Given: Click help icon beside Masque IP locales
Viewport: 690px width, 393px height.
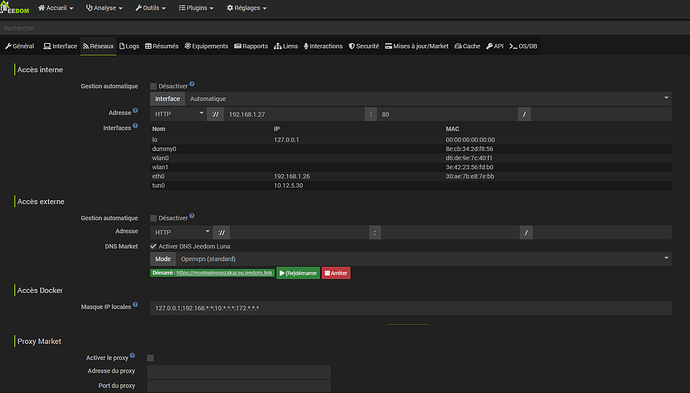Looking at the screenshot, I should [x=136, y=305].
